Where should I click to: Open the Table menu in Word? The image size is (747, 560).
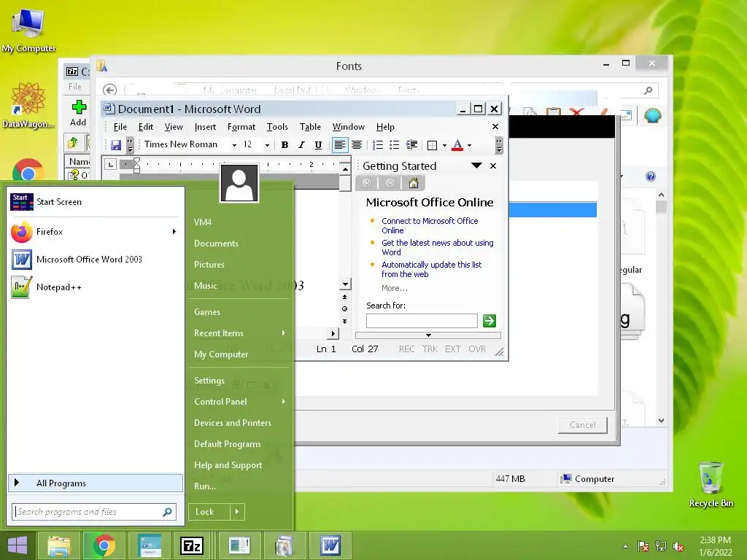click(310, 127)
